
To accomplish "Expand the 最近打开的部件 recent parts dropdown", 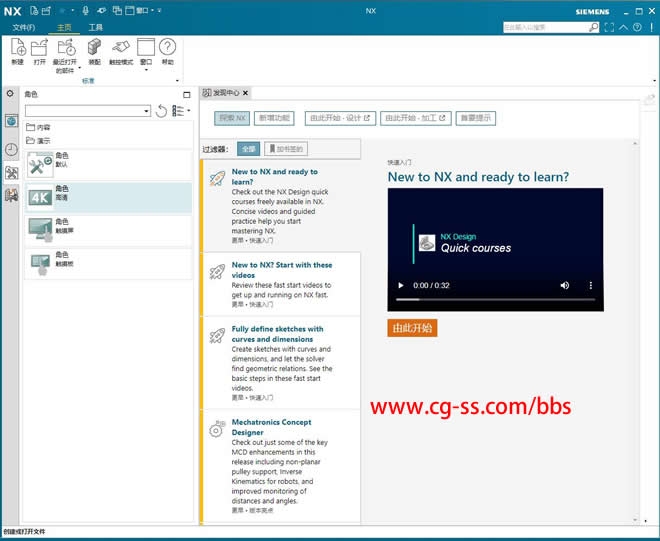I will pyautogui.click(x=79, y=70).
